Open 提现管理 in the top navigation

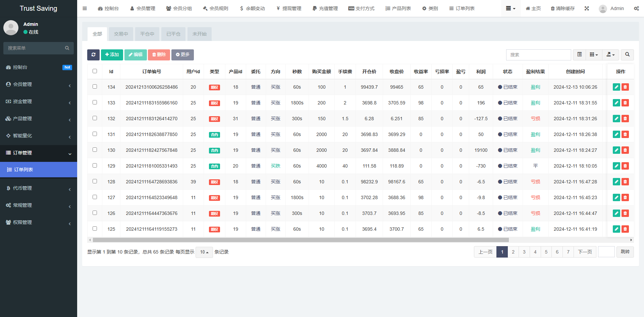tap(289, 8)
